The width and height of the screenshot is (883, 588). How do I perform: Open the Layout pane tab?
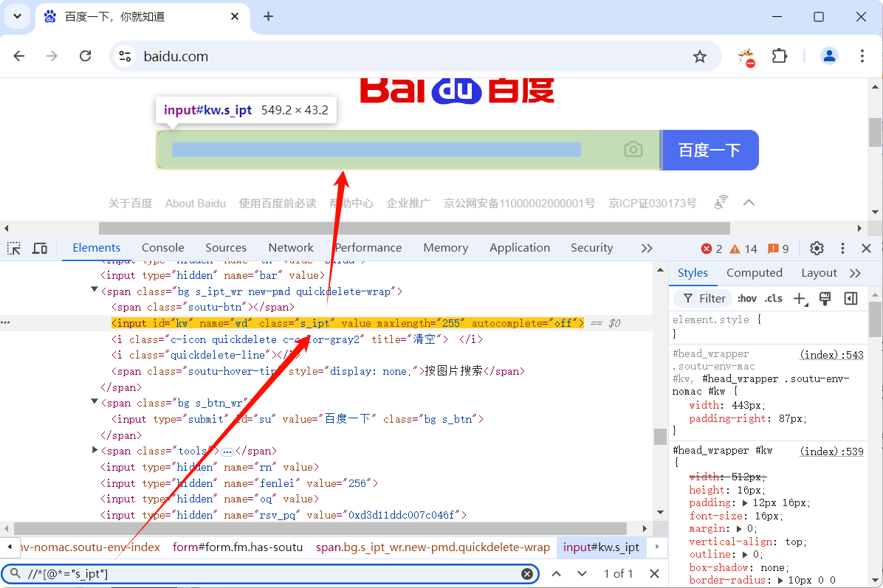pos(819,273)
